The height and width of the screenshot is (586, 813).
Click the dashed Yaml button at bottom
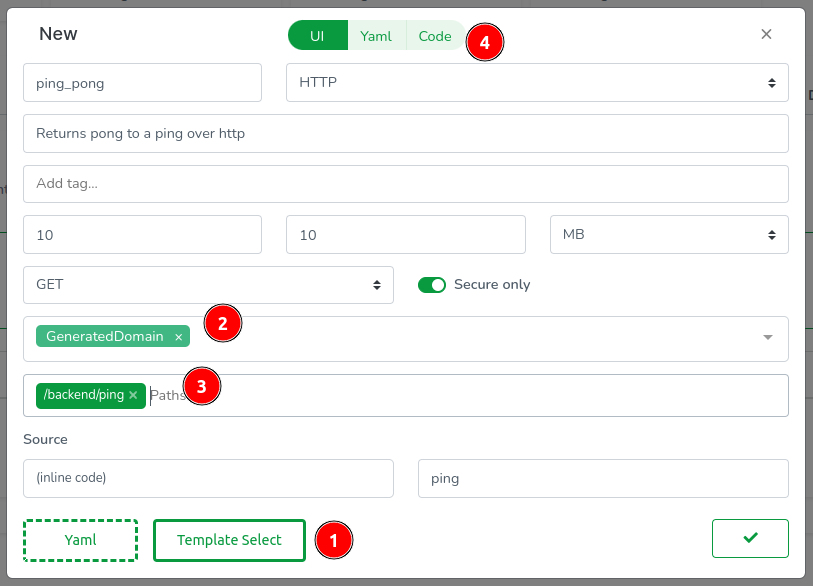coord(80,540)
